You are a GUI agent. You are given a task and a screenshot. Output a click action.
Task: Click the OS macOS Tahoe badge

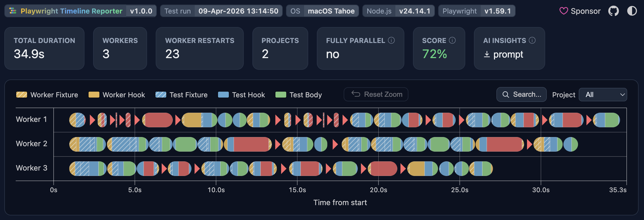[322, 11]
